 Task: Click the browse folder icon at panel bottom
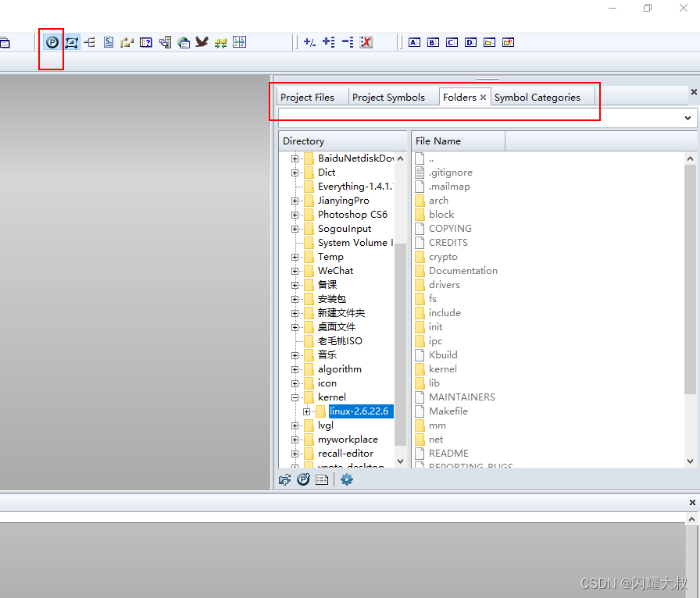pos(285,479)
